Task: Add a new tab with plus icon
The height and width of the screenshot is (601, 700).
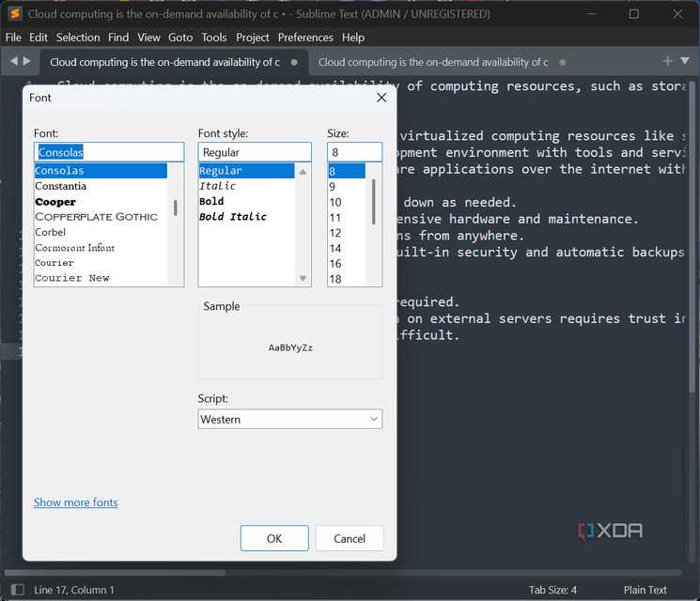Action: (x=667, y=61)
